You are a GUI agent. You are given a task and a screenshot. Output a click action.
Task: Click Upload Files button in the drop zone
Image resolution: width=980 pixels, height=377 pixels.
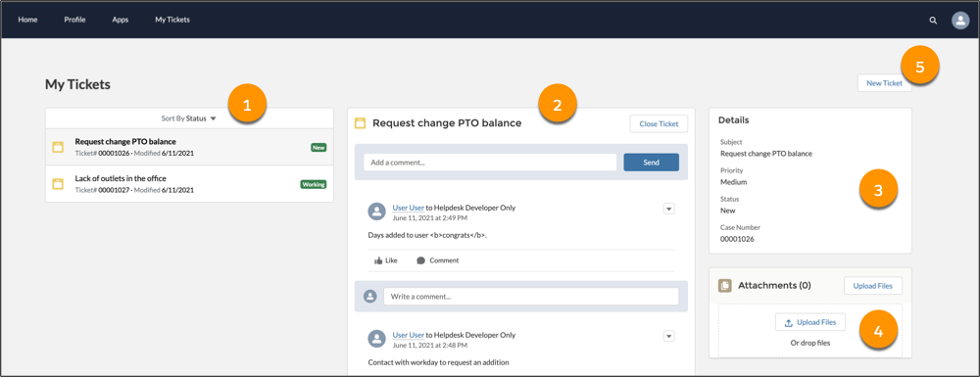[x=810, y=322]
